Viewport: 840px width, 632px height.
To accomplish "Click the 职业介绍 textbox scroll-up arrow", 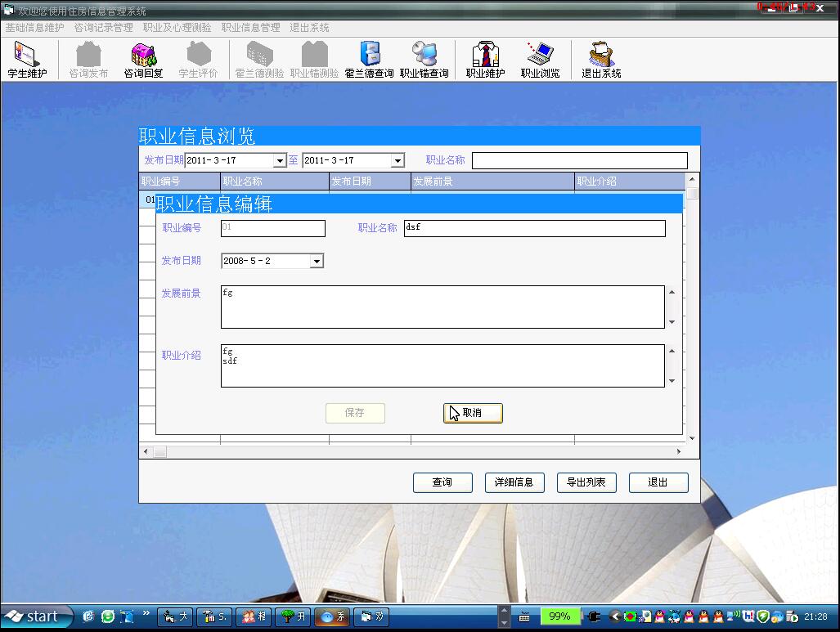I will click(x=672, y=352).
